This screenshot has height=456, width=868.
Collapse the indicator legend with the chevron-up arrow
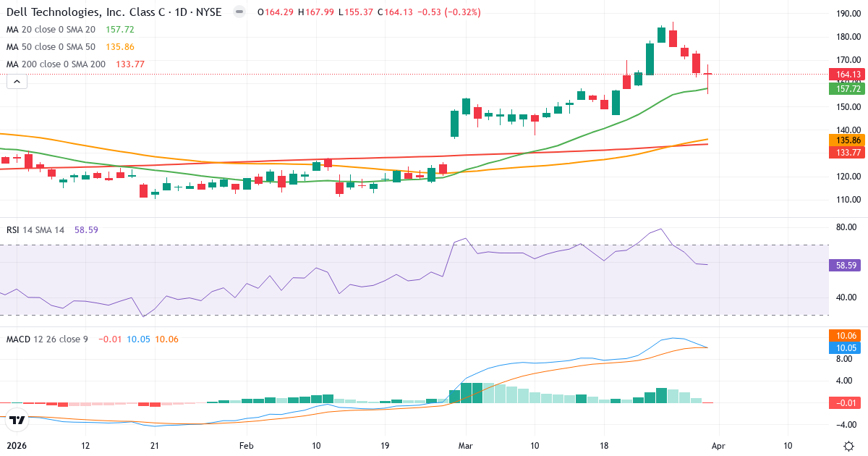16,81
